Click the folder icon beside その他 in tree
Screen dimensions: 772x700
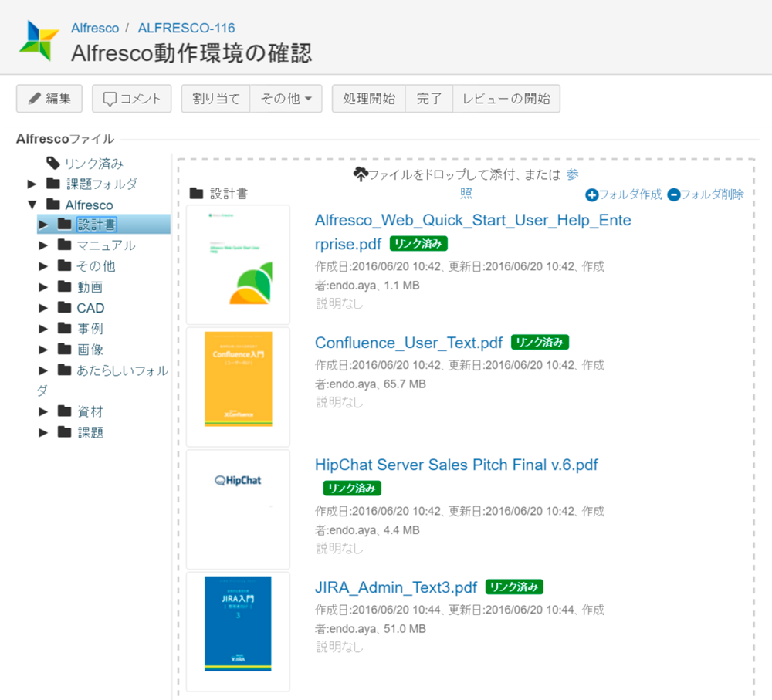65,265
